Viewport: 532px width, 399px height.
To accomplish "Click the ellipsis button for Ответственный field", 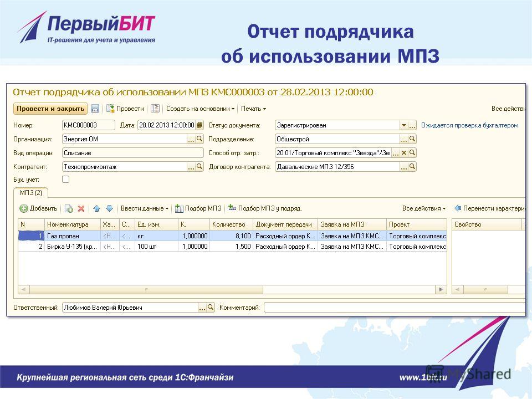I will (x=202, y=308).
